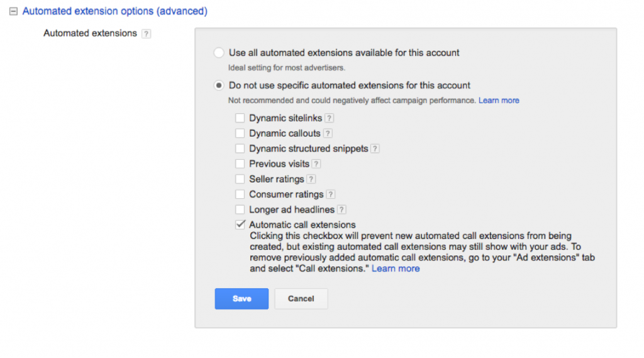Click the Cancel button
Image resolution: width=644 pixels, height=358 pixels.
point(301,299)
